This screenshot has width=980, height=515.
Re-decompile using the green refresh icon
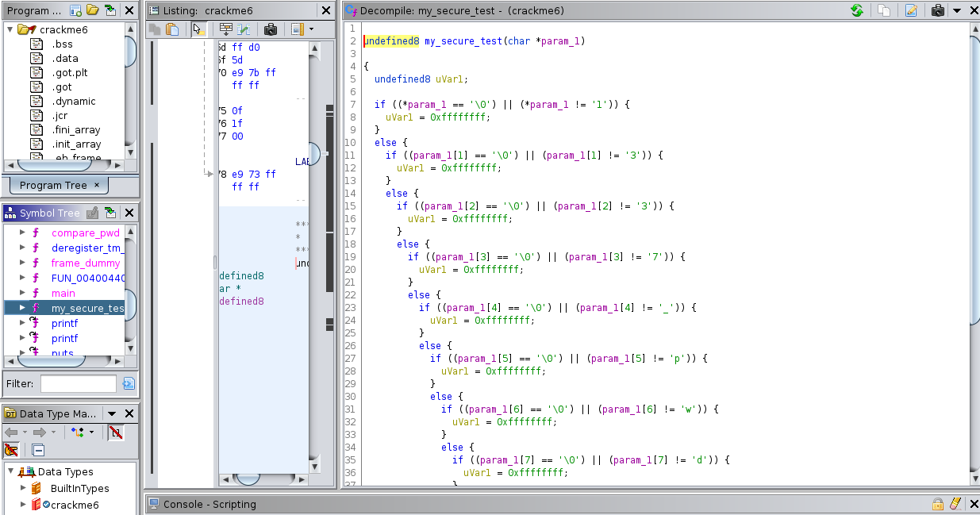(857, 10)
